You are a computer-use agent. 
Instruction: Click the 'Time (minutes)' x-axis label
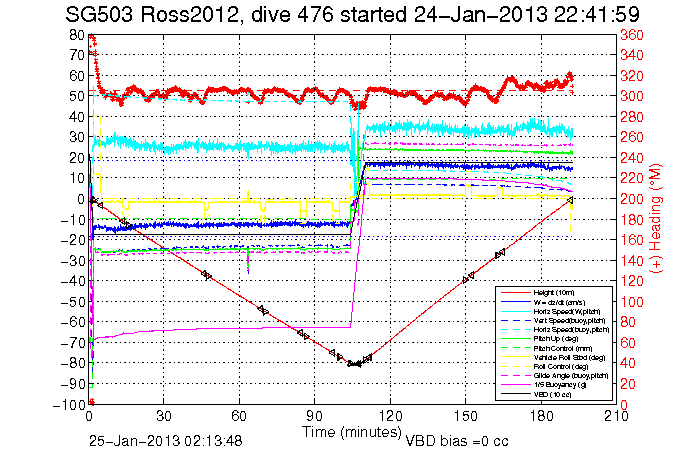click(x=352, y=432)
